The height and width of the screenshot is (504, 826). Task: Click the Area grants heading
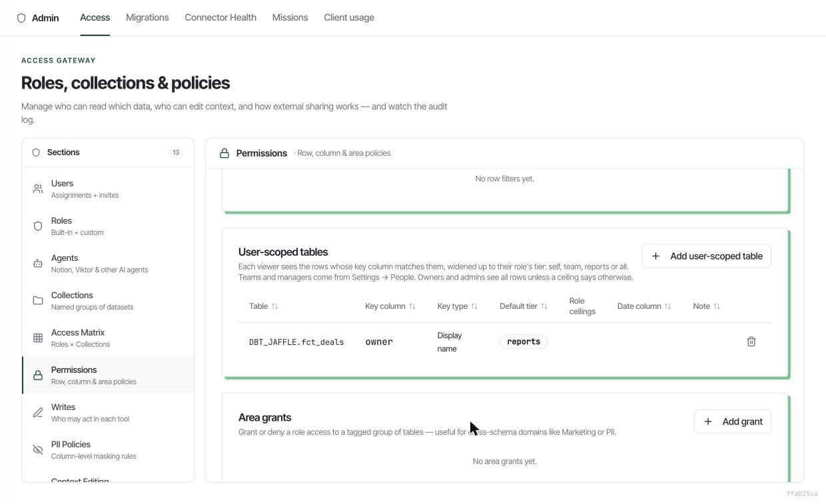[265, 417]
